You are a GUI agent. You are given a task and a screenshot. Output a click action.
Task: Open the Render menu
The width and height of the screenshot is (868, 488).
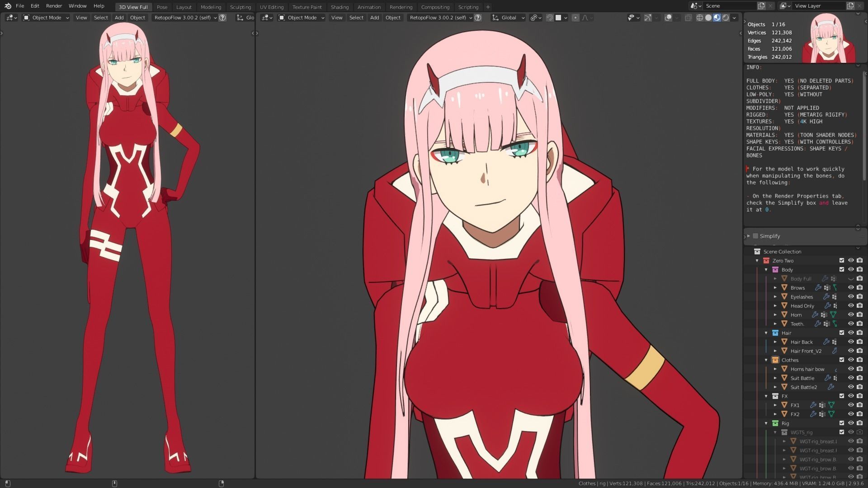pyautogui.click(x=54, y=6)
